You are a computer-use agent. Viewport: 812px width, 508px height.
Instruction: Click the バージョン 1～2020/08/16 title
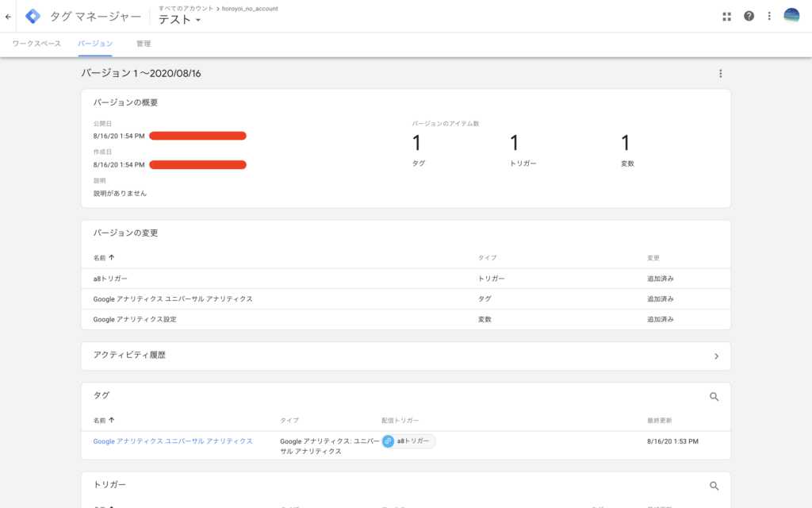[141, 74]
